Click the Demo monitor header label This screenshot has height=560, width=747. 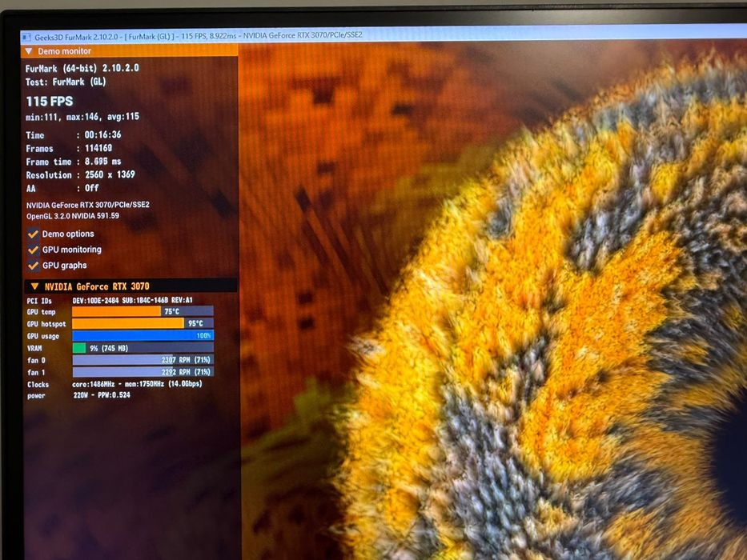(x=64, y=51)
